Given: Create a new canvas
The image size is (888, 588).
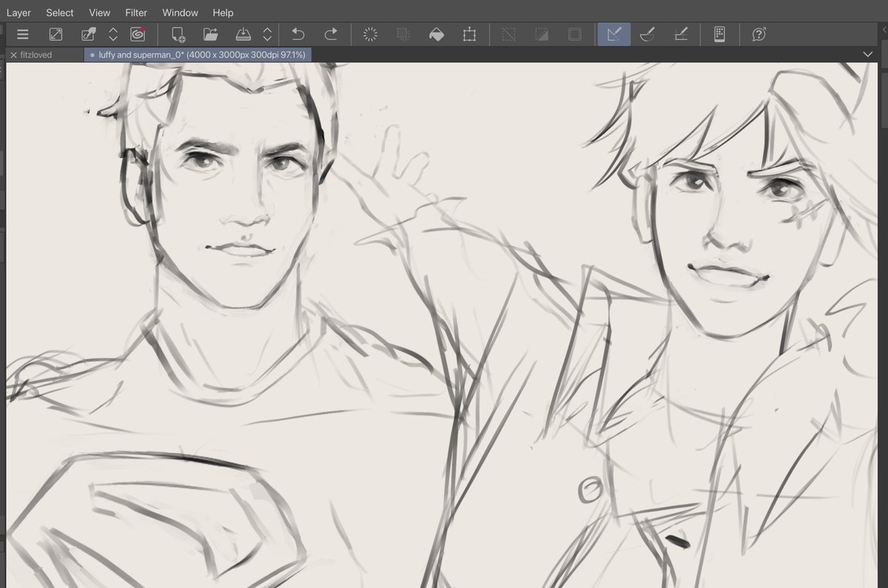Looking at the screenshot, I should click(178, 34).
